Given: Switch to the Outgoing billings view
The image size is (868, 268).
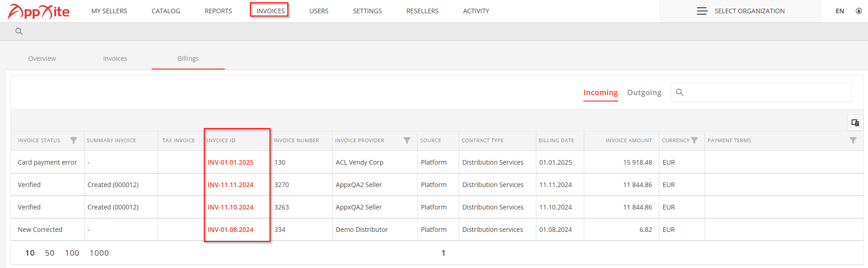Looking at the screenshot, I should pos(644,92).
